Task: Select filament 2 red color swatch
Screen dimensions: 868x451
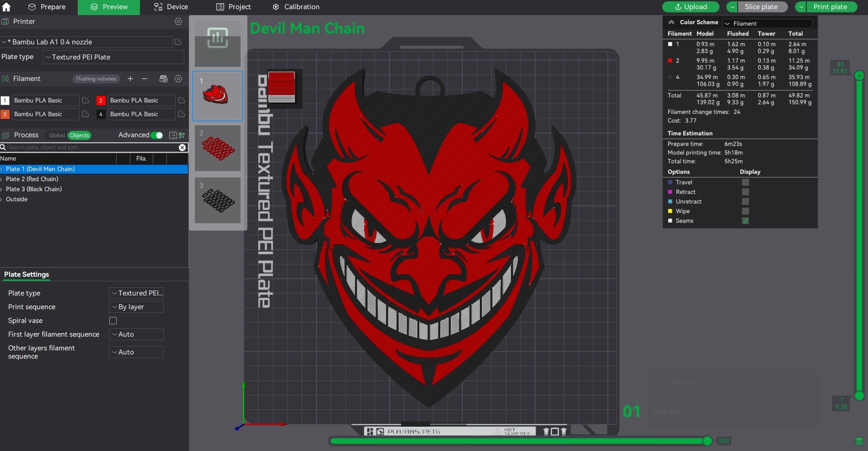Action: pyautogui.click(x=101, y=100)
